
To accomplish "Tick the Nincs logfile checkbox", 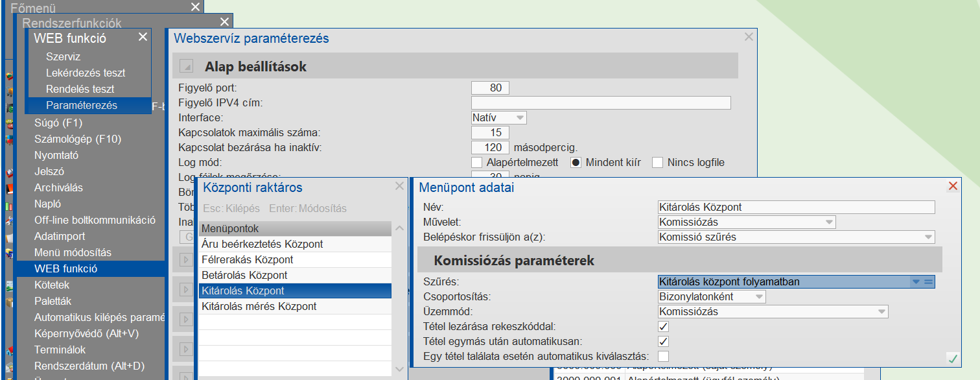I will click(x=657, y=162).
